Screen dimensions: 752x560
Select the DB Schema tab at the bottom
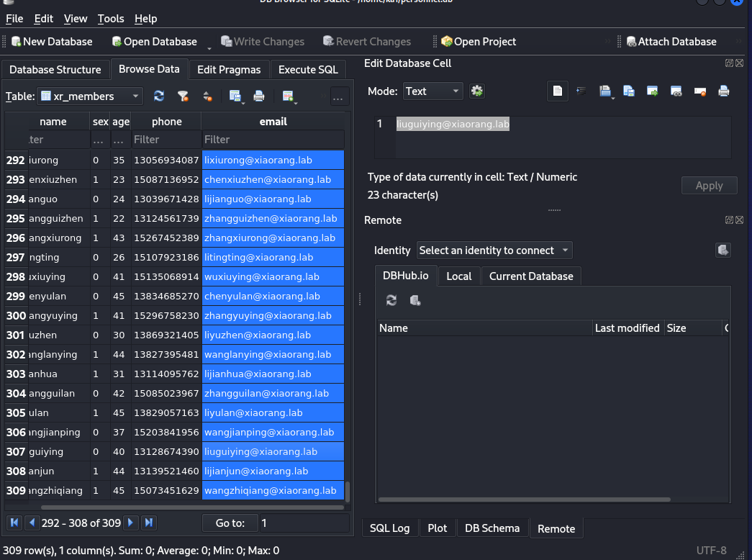click(492, 528)
